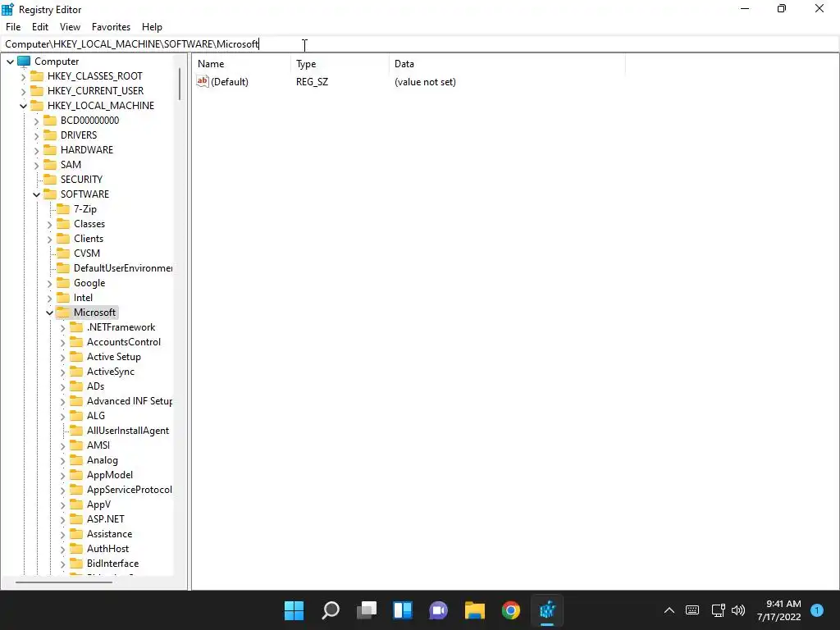Open the View menu
This screenshot has height=630, width=840.
tap(70, 27)
